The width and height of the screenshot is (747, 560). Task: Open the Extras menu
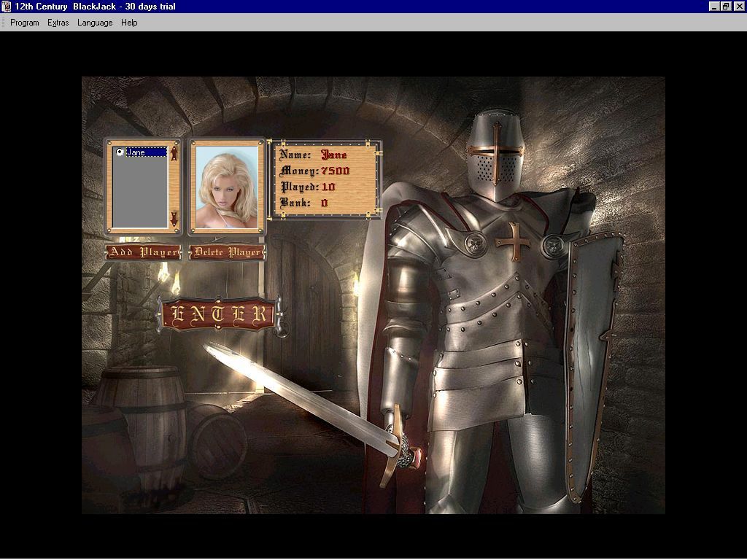58,23
